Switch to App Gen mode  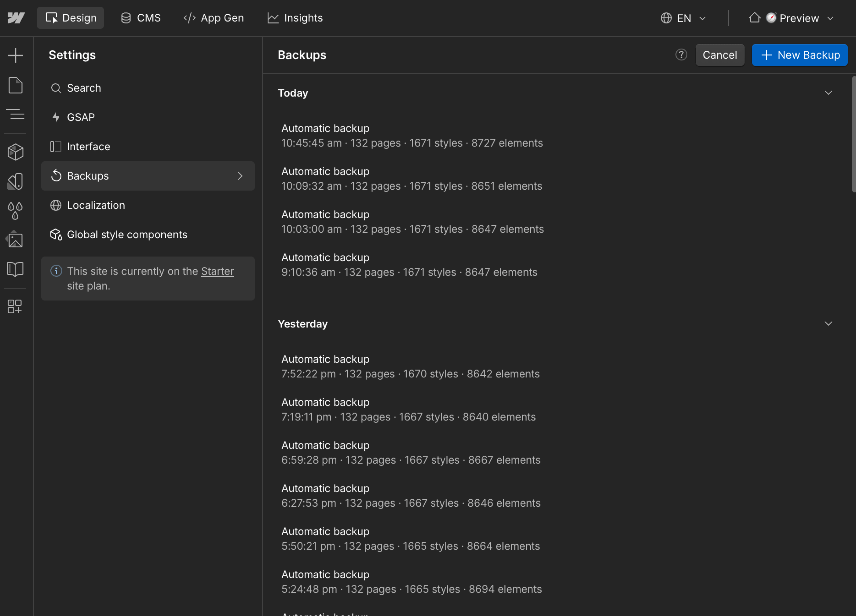[214, 18]
